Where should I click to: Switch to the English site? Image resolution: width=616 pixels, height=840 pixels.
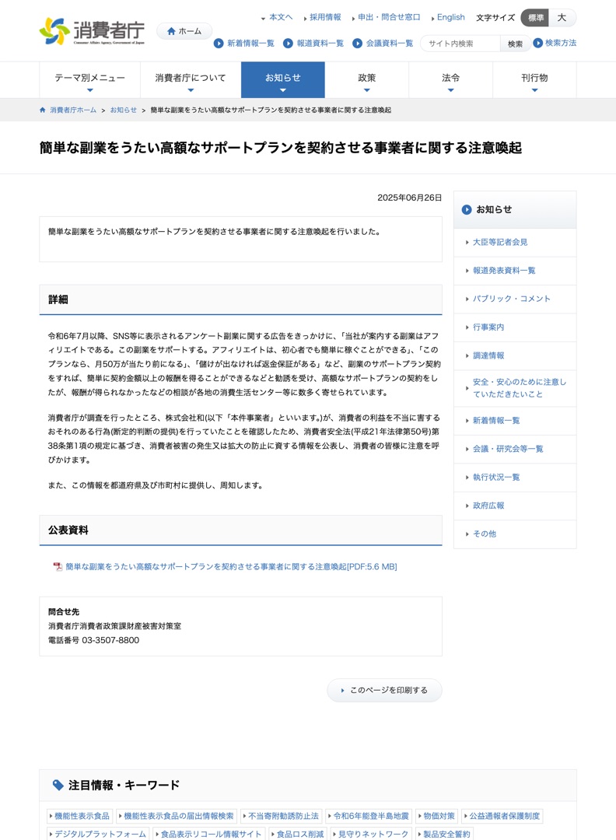(x=451, y=17)
